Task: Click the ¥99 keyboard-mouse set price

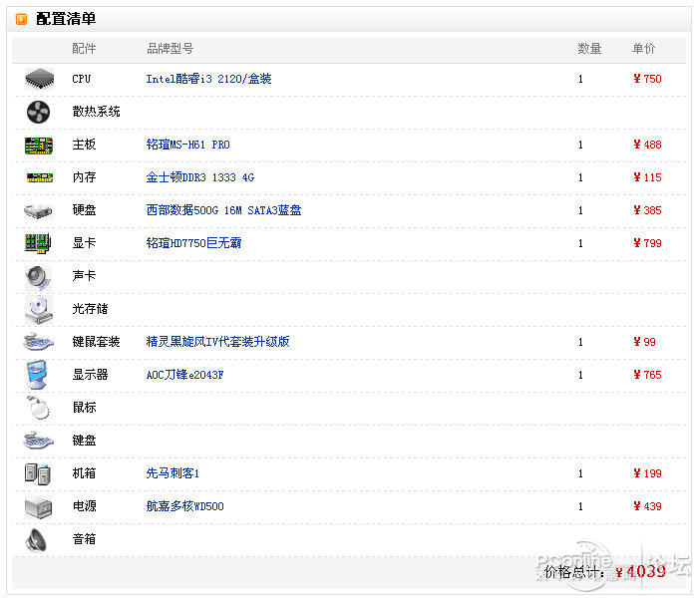Action: pyautogui.click(x=644, y=342)
